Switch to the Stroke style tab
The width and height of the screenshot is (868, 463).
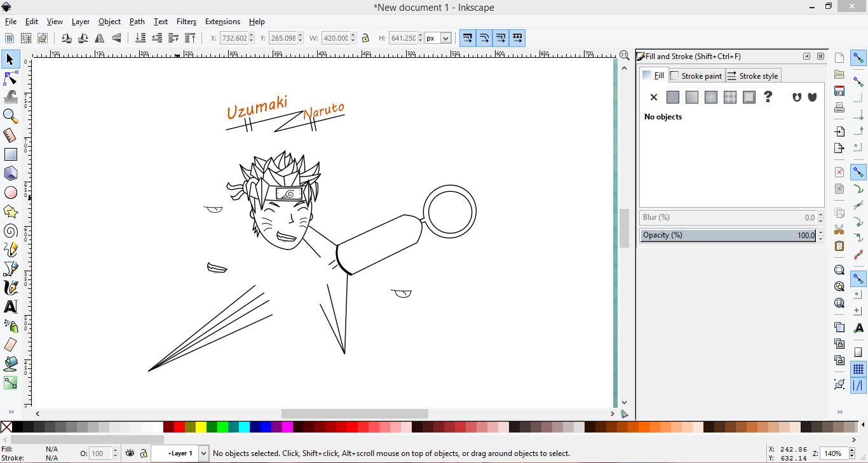[x=752, y=76]
